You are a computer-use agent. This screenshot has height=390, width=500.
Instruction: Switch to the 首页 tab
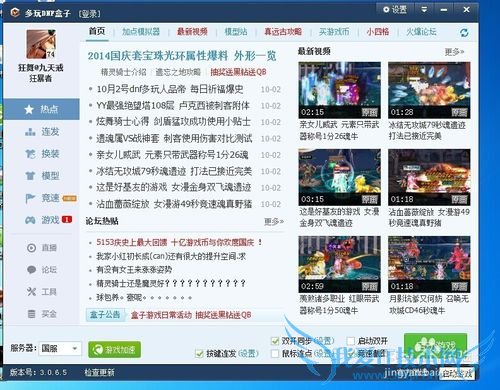97,31
